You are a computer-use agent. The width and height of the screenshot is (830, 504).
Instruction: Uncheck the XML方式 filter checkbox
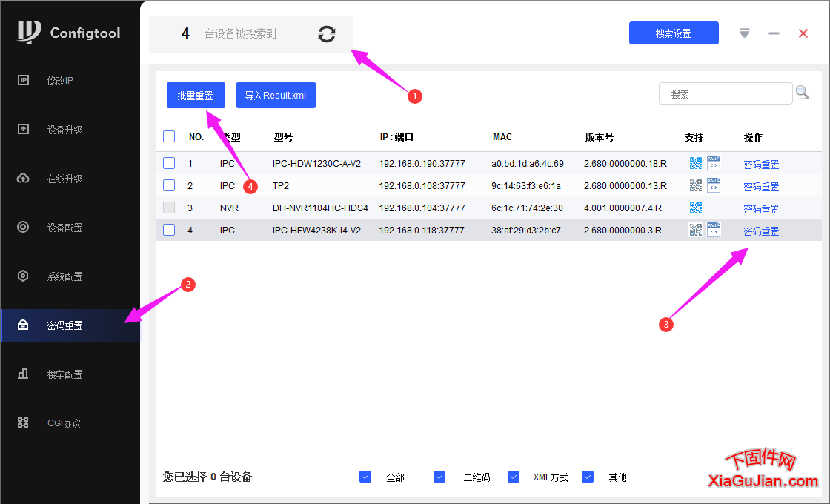click(x=514, y=477)
